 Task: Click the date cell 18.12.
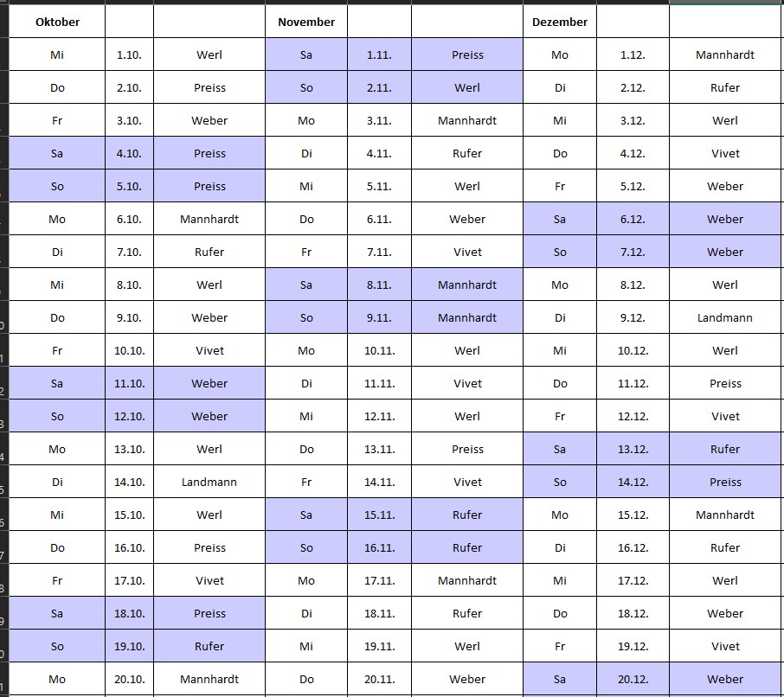(633, 613)
